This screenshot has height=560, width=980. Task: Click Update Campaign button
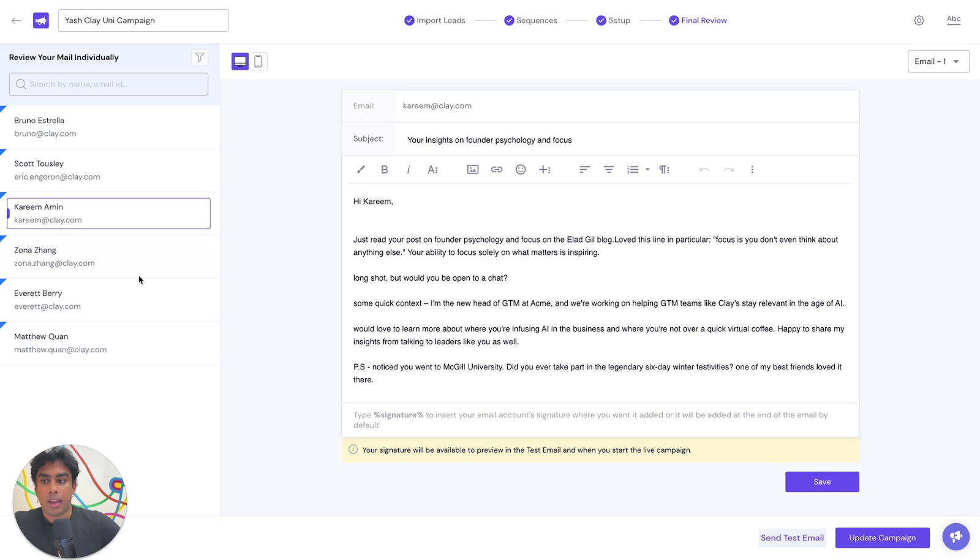click(x=882, y=538)
